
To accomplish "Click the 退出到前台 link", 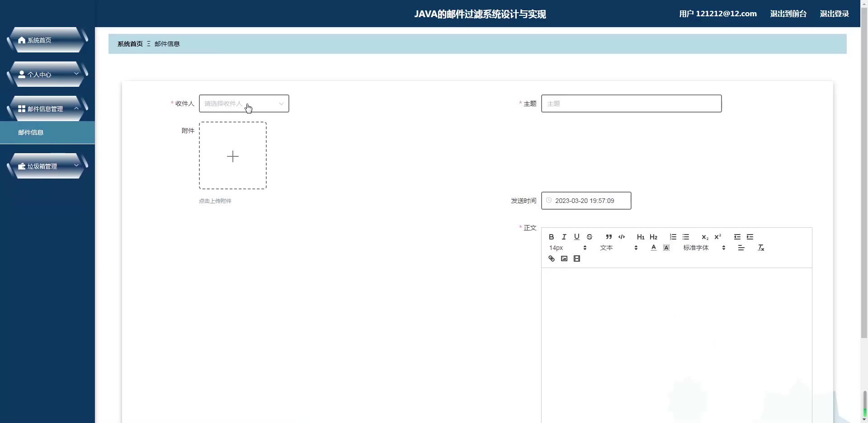I will 788,14.
